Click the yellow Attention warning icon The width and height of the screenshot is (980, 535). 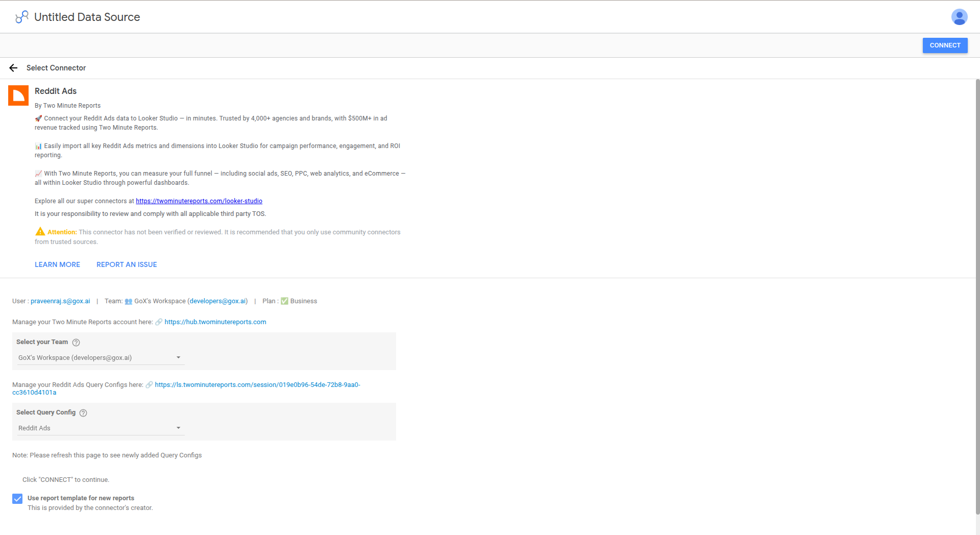click(x=40, y=232)
